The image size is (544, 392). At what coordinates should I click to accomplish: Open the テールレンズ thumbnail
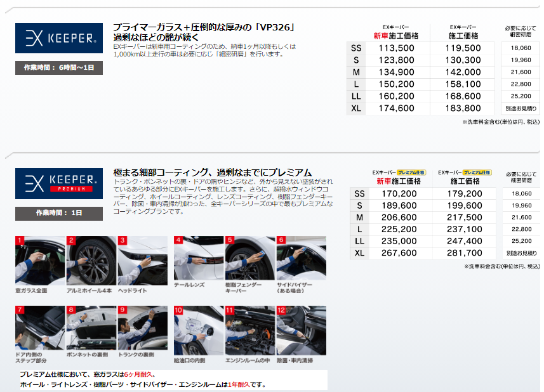199,259
